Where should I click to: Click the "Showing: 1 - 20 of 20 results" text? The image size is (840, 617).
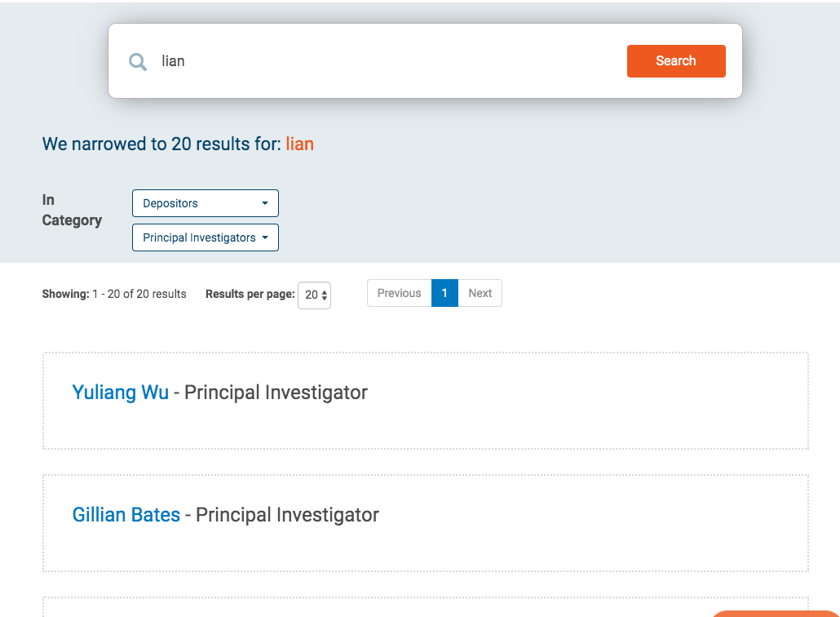click(x=114, y=294)
